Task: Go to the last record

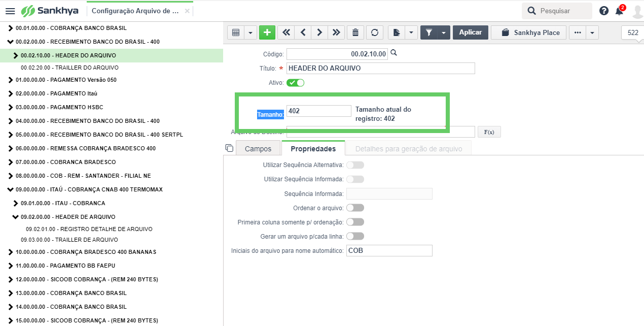Action: tap(336, 32)
